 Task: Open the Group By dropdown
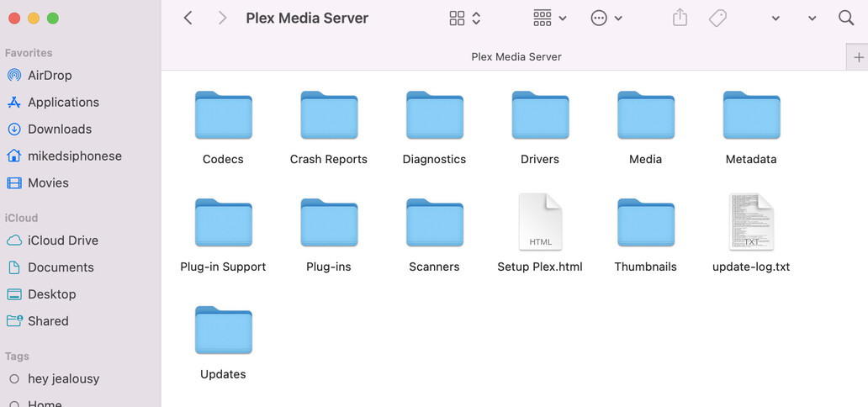click(x=550, y=18)
